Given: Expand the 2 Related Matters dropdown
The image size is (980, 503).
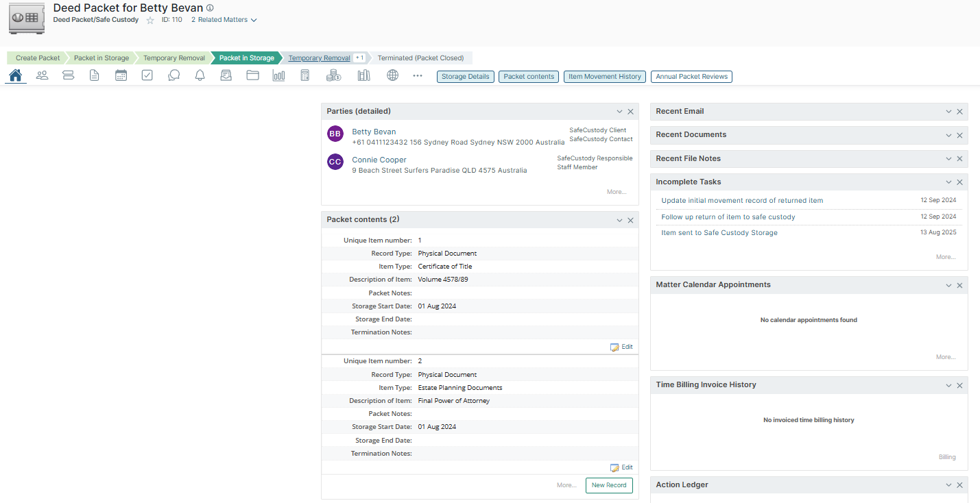Looking at the screenshot, I should click(x=224, y=20).
